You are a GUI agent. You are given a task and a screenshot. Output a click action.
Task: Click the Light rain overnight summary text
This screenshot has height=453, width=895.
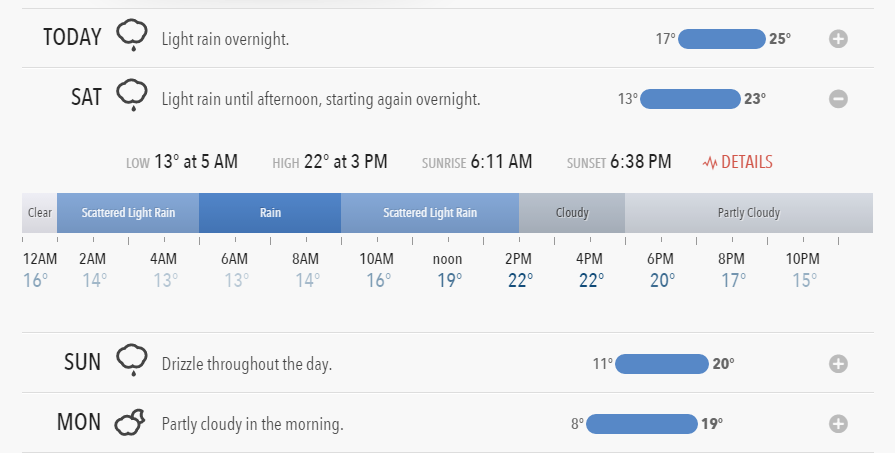pos(225,39)
